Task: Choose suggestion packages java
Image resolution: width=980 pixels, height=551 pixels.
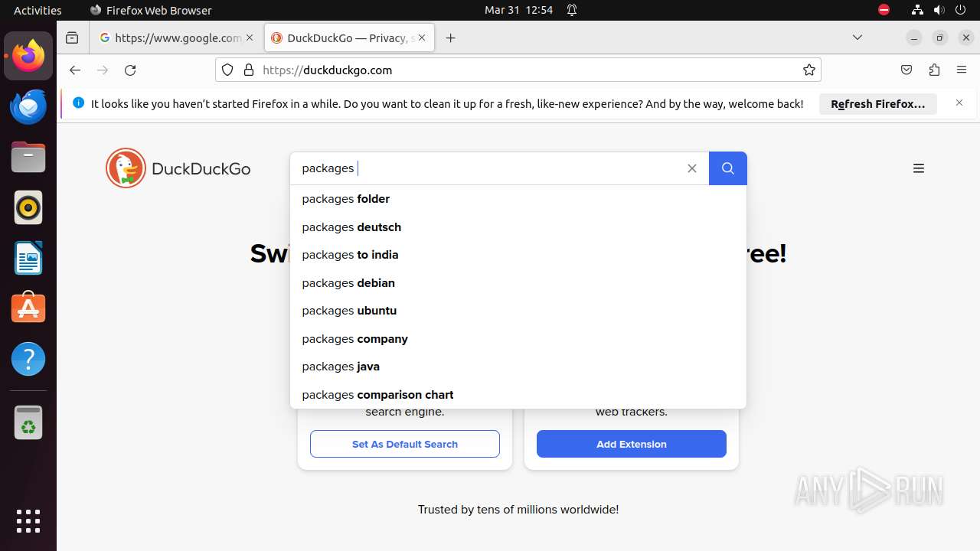Action: [x=518, y=367]
